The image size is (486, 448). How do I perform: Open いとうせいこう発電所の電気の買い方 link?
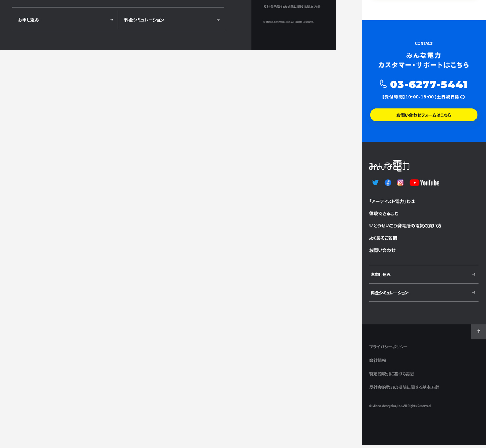coord(405,226)
